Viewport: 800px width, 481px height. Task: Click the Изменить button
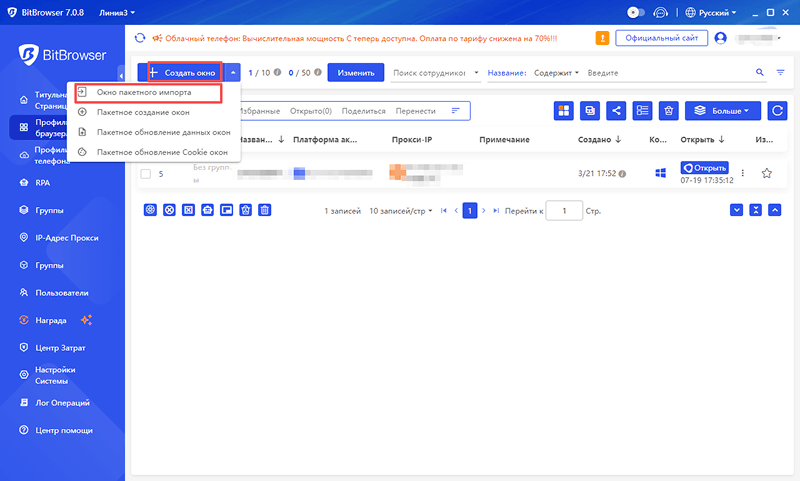click(355, 73)
